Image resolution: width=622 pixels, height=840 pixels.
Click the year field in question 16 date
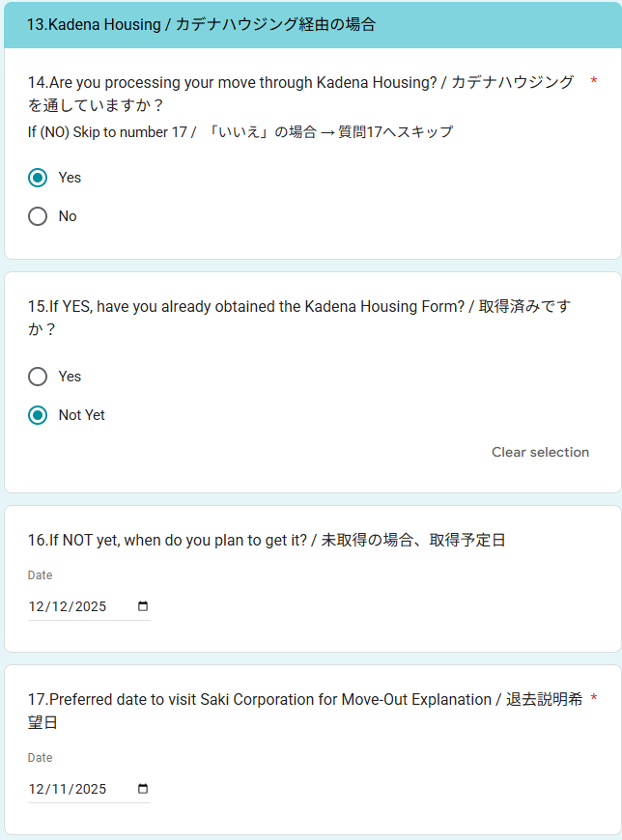91,606
